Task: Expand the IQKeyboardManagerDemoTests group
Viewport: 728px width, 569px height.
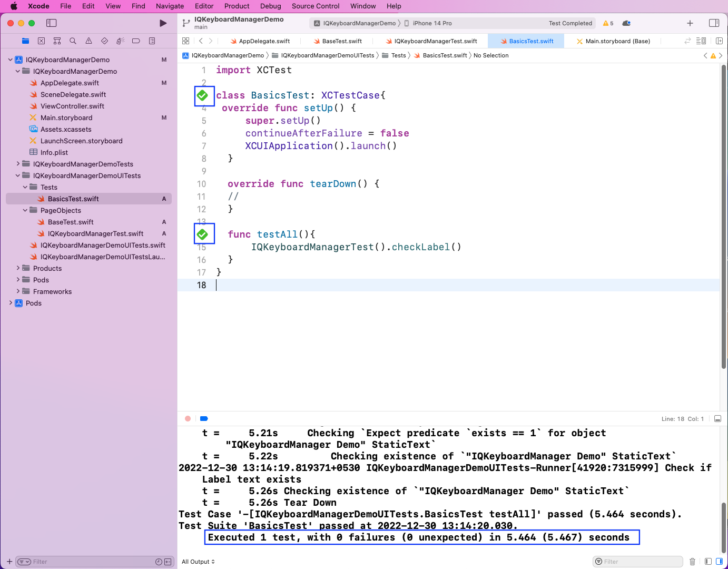Action: tap(18, 164)
